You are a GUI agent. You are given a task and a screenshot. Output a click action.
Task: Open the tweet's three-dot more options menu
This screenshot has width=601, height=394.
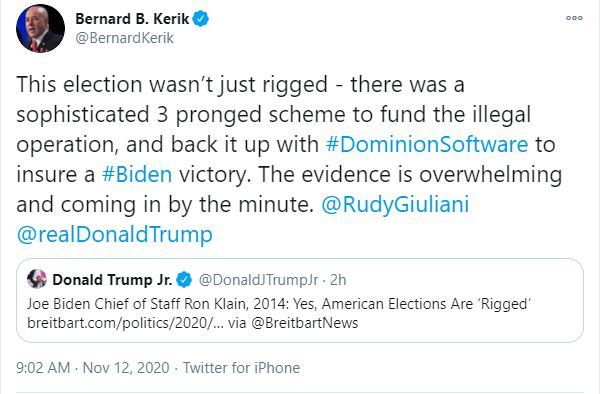click(x=574, y=18)
